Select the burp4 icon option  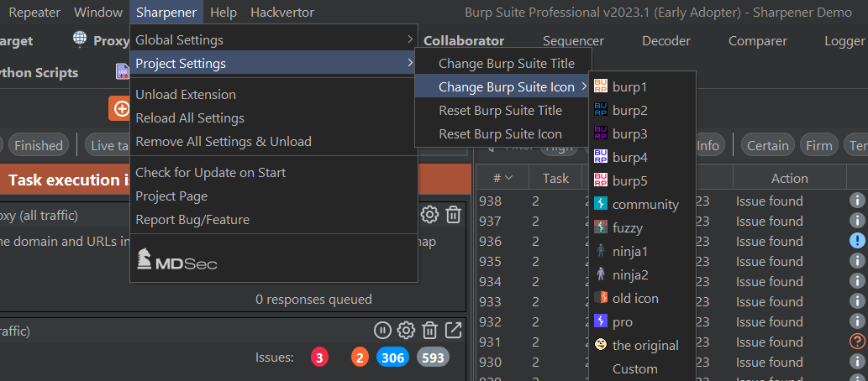[x=641, y=158]
